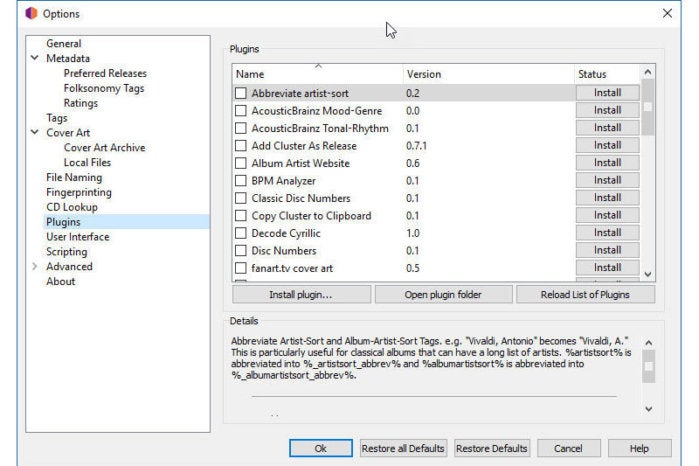Open Cover Art Archive settings
This screenshot has width=699, height=466.
pos(105,148)
